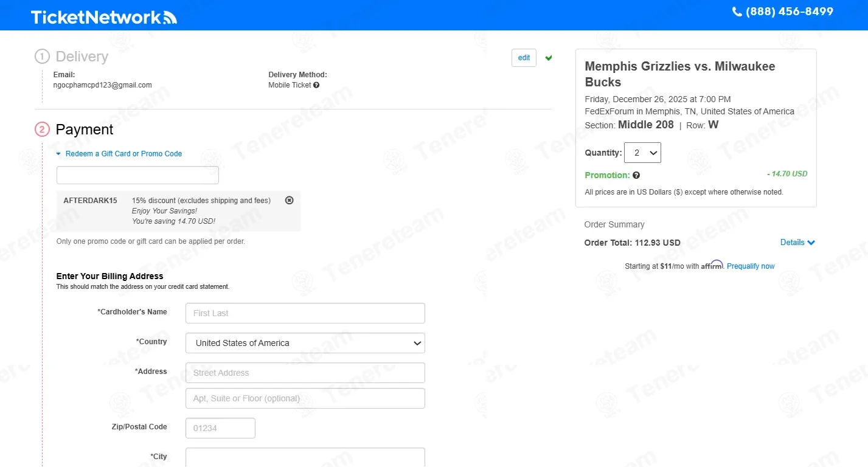This screenshot has width=868, height=467.
Task: Click the -14.70 USD promotion amount
Action: click(x=787, y=174)
